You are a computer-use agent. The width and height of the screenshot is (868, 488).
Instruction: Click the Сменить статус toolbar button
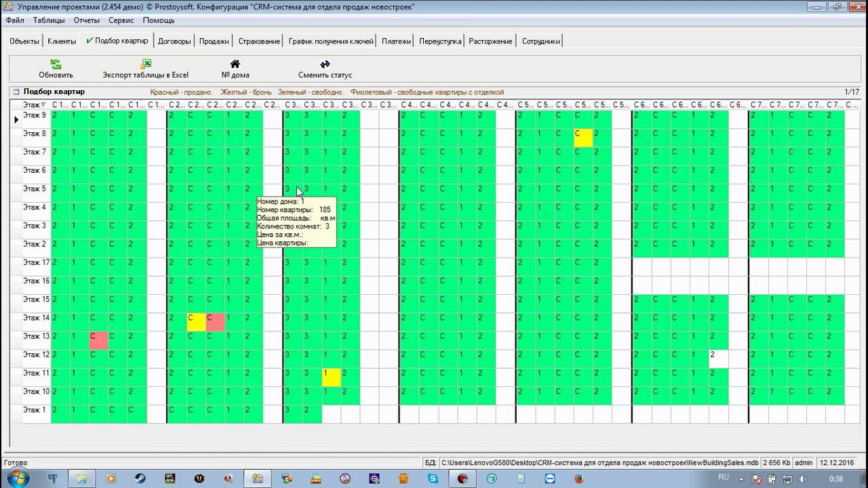pyautogui.click(x=325, y=68)
